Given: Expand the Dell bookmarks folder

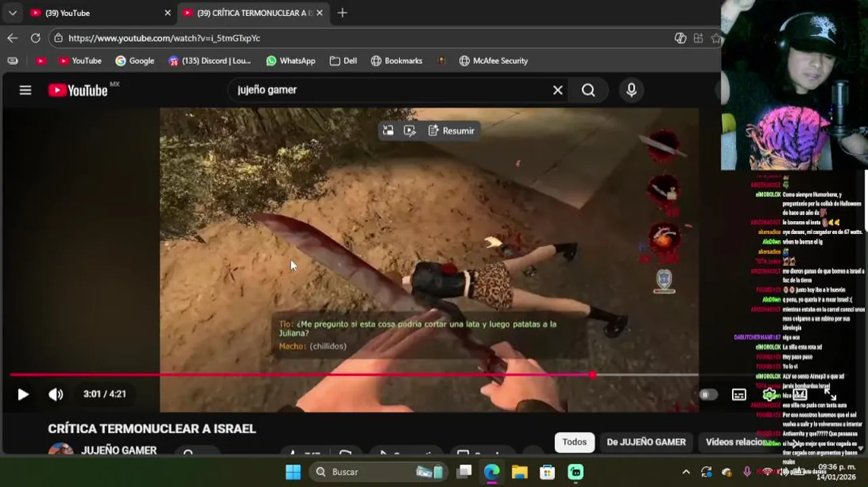Looking at the screenshot, I should (x=343, y=61).
